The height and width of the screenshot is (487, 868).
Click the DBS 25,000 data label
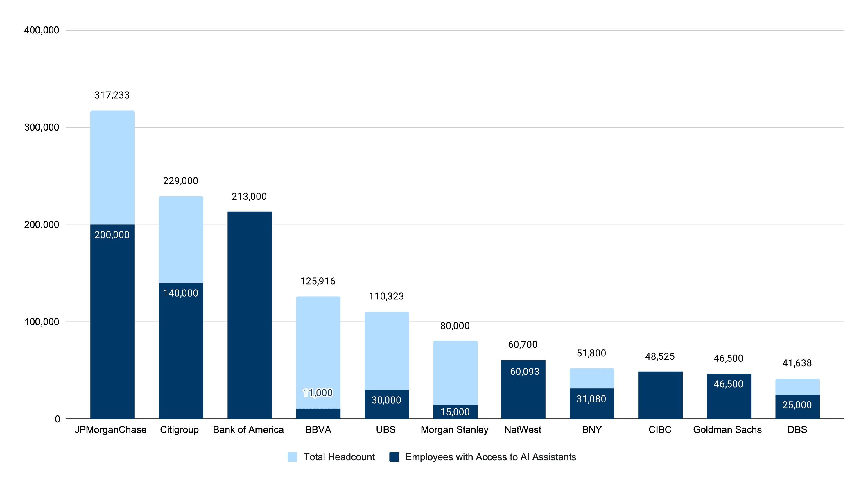797,405
